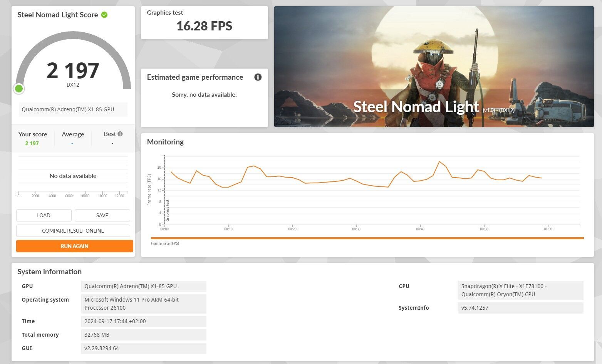Viewport: 602px width, 364px height.
Task: Click the Total memory 32768 MB value
Action: [144, 335]
